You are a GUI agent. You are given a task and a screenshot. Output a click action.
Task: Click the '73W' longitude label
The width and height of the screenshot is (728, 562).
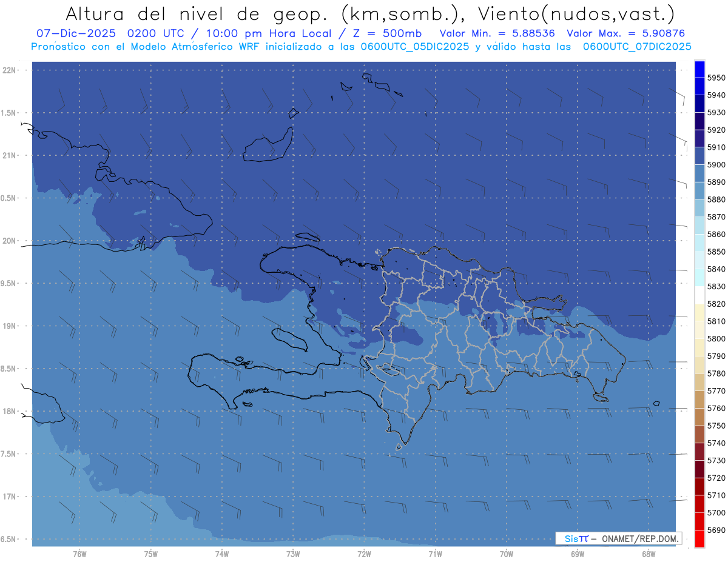pyautogui.click(x=293, y=554)
